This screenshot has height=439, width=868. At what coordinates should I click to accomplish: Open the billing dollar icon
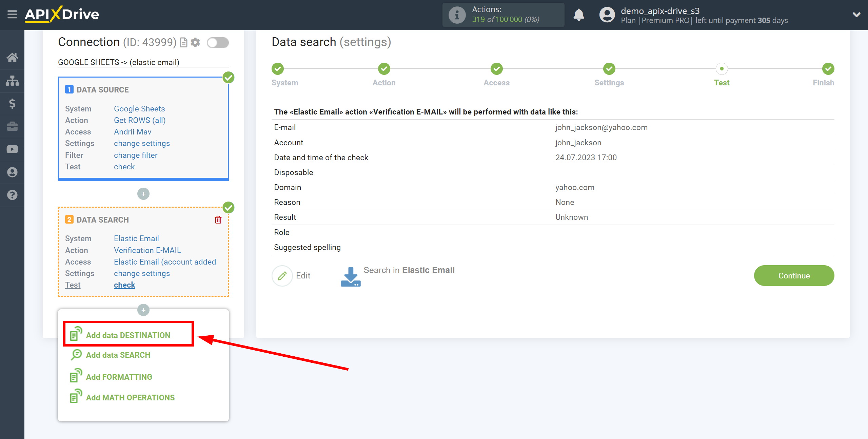pos(12,103)
